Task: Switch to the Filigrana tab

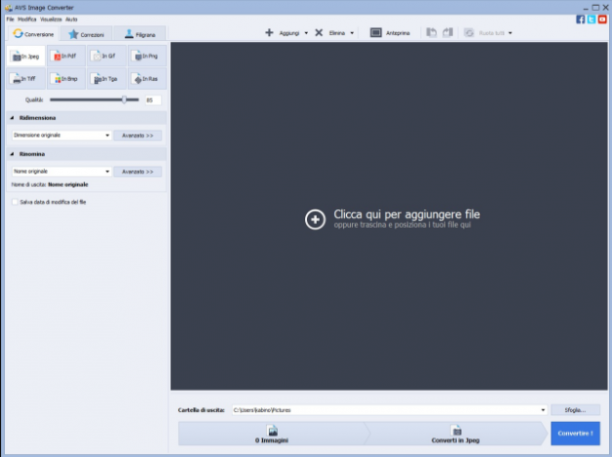Action: click(x=140, y=34)
